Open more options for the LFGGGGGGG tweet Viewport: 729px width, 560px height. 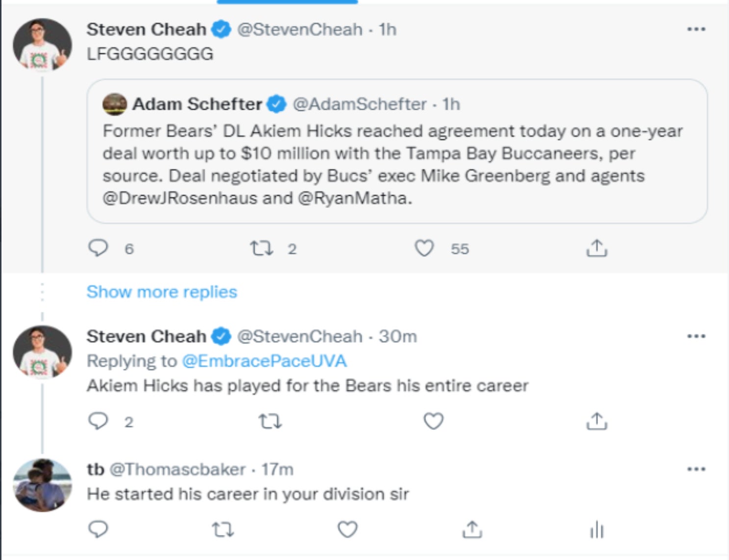click(x=696, y=29)
